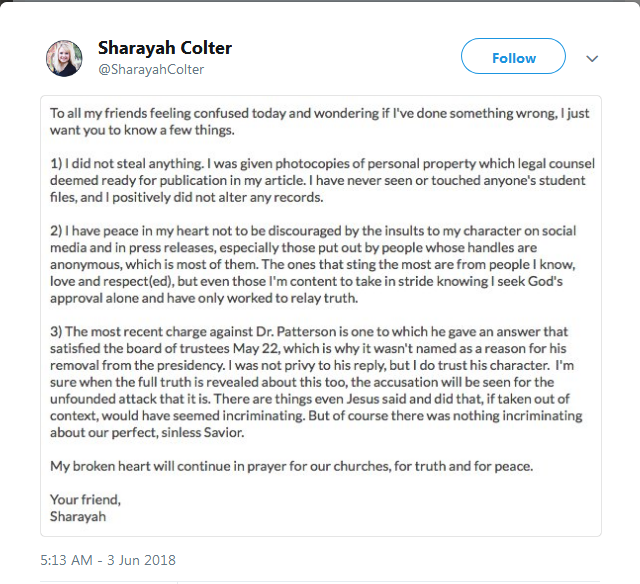Click the phrase 'perfect, sinless Savior'
The width and height of the screenshot is (640, 584).
[x=166, y=432]
